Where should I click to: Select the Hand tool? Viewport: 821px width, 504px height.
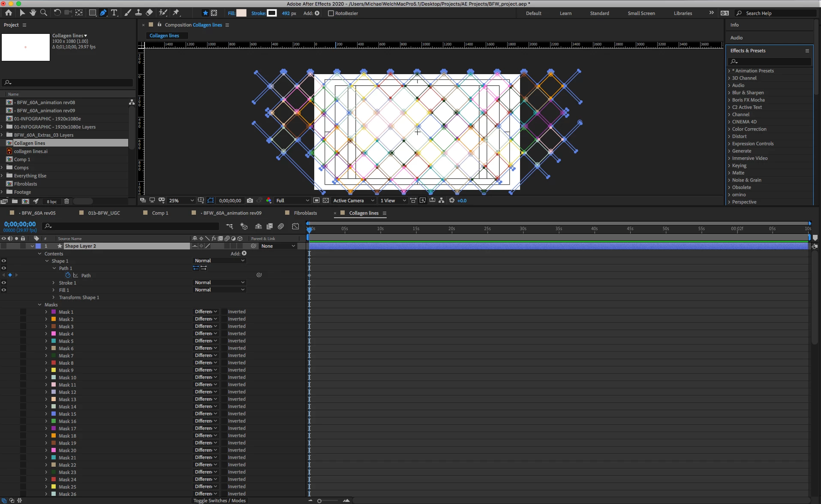tap(33, 13)
